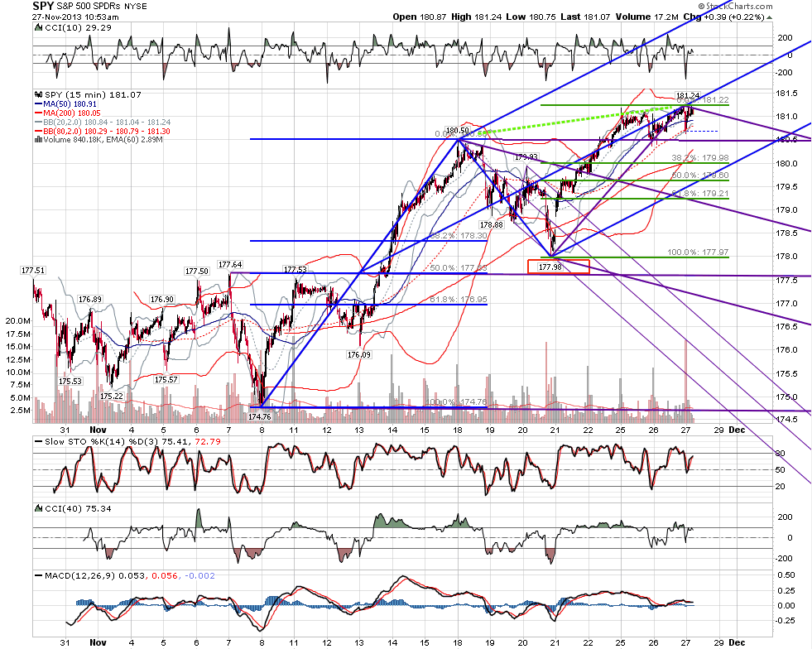Click the 178.88 price label
812x649 pixels.
click(x=491, y=225)
